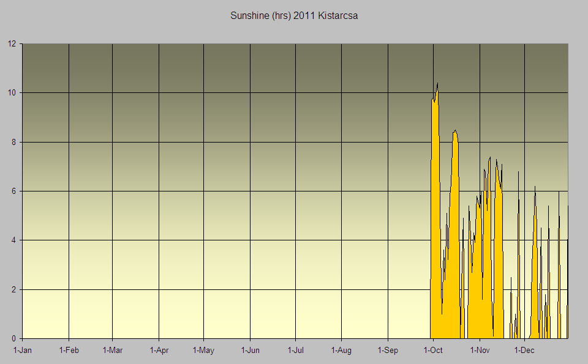Screen dimensions: 588x364
Task: Select the 1-Jul label on the x-axis
Action: pos(295,351)
